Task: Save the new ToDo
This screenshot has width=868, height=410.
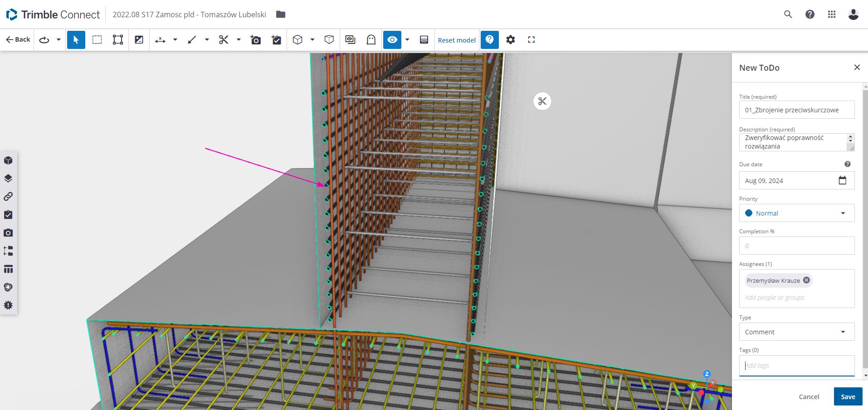Action: coord(848,397)
